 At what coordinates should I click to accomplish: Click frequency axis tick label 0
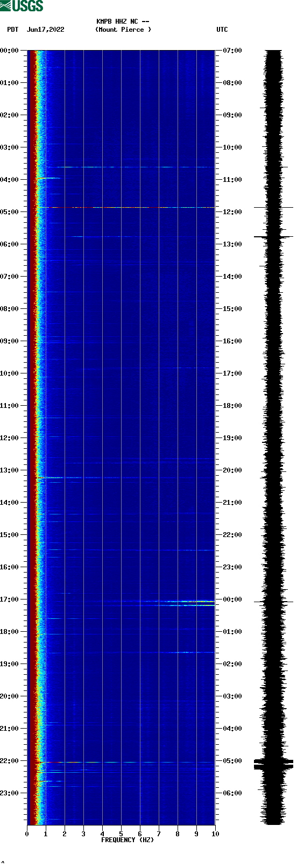point(27,834)
